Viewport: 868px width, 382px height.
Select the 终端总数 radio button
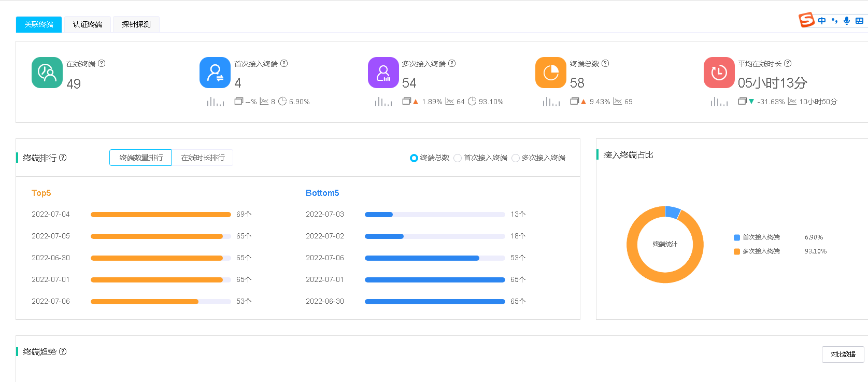[414, 158]
